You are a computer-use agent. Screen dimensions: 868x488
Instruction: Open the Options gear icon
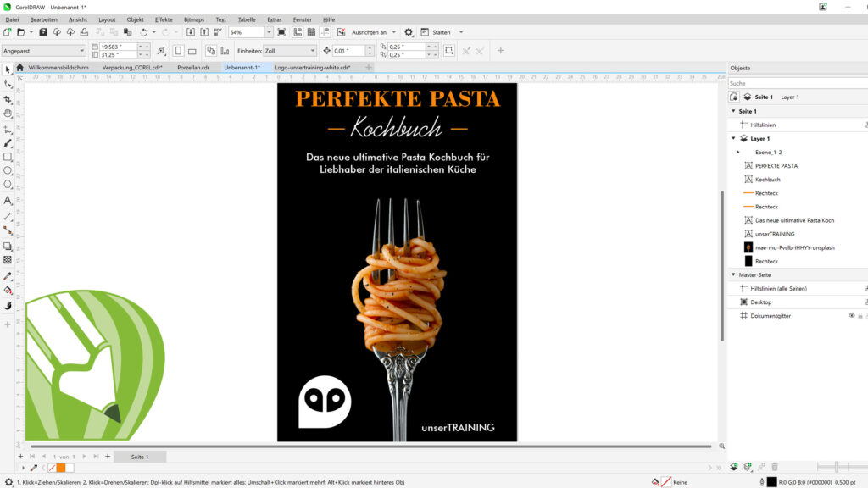(x=409, y=32)
